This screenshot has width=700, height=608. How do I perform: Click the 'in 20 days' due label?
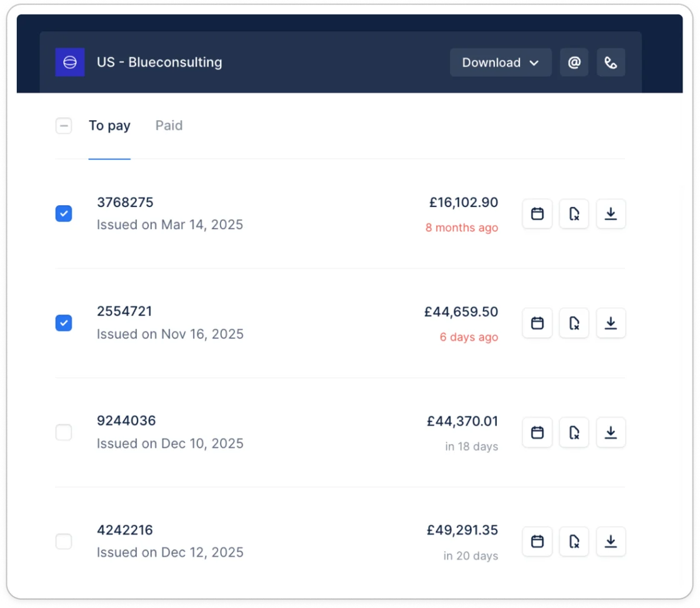tap(471, 555)
